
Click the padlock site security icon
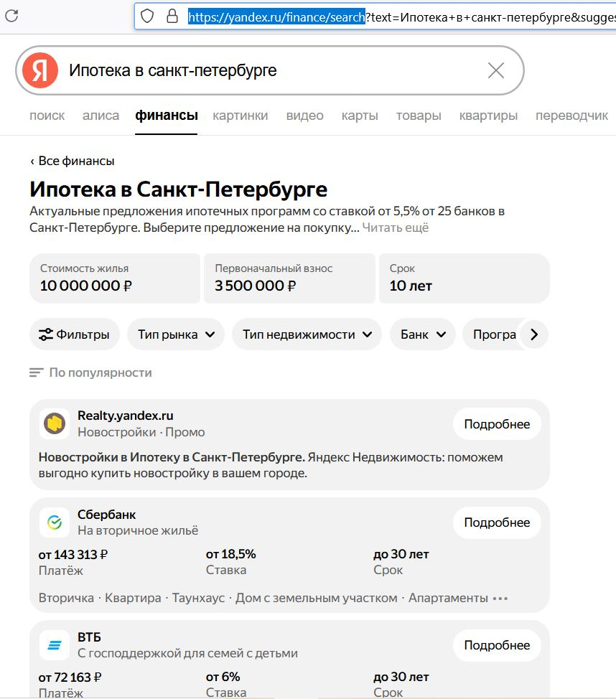[172, 16]
